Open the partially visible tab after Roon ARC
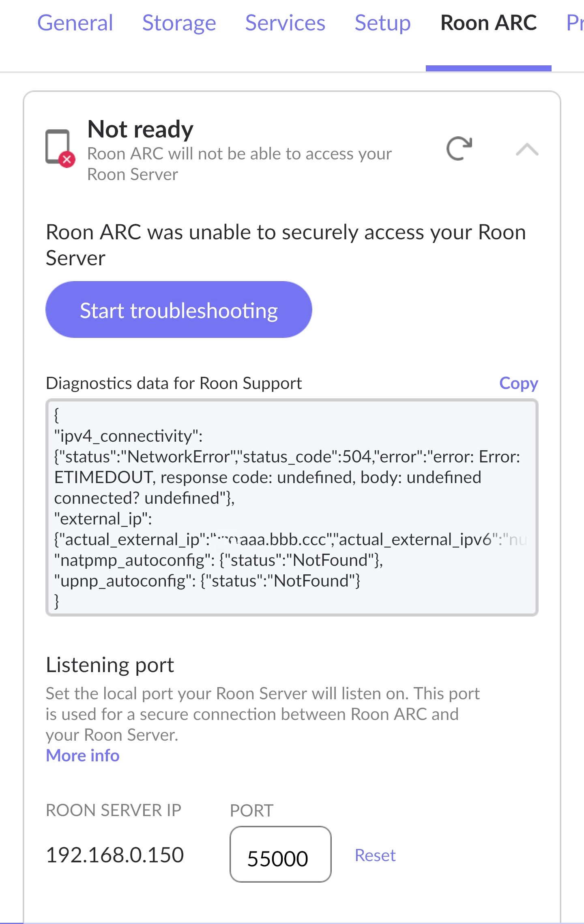This screenshot has width=584, height=924. pyautogui.click(x=575, y=23)
